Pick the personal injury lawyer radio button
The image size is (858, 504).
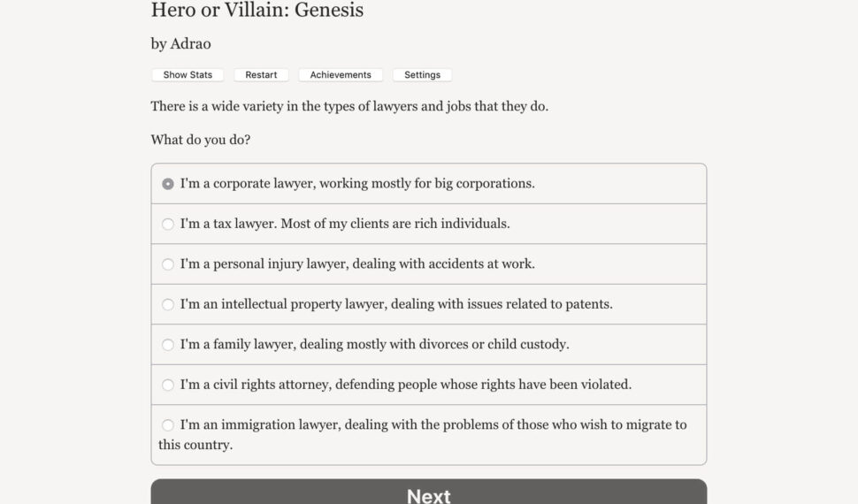168,264
